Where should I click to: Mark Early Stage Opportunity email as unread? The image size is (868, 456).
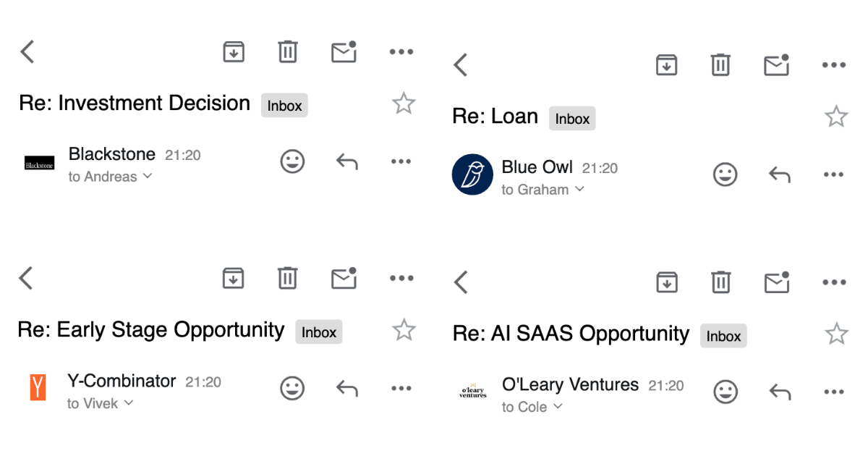coord(344,278)
